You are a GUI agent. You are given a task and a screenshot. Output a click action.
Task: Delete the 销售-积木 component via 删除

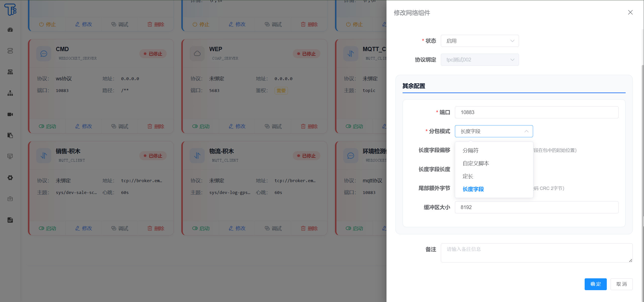pos(156,228)
